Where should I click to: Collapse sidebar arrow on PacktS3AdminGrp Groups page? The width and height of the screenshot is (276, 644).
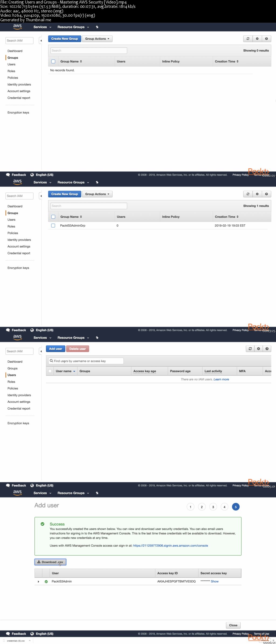[41, 196]
